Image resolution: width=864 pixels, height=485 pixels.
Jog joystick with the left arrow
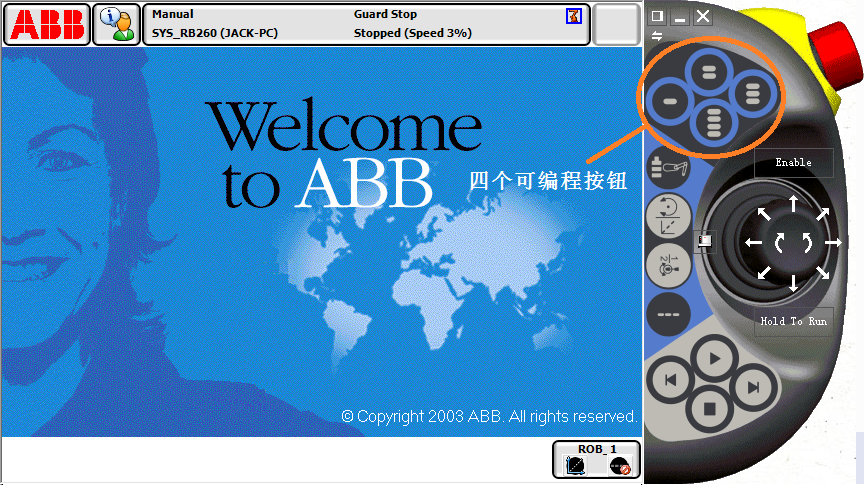coord(753,242)
